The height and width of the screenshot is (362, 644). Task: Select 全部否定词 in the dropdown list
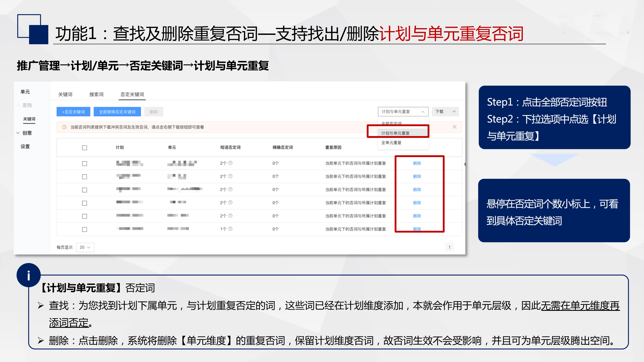tap(391, 123)
